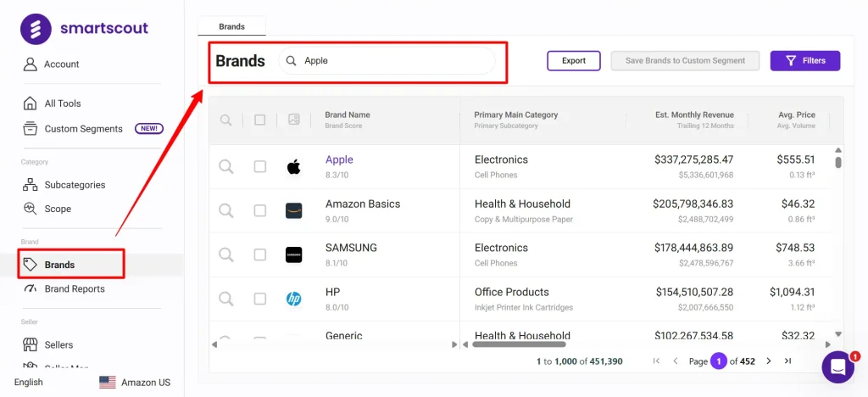Click the HP brand name
This screenshot has height=397, width=868.
pos(332,292)
